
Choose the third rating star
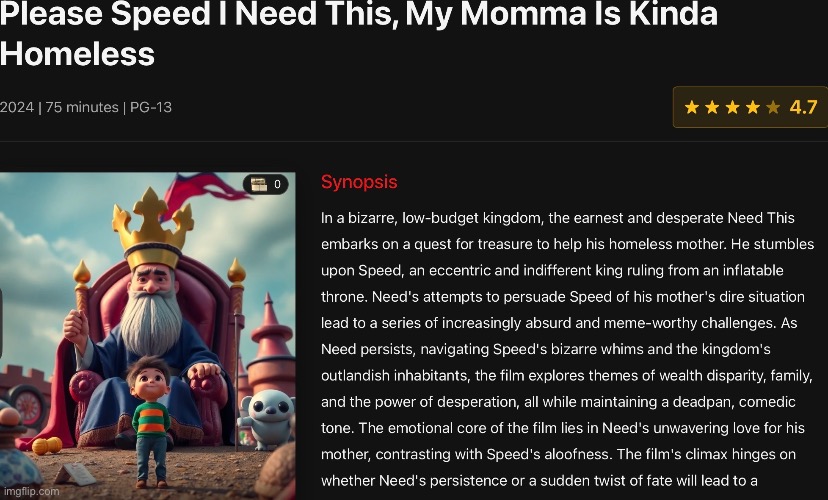732,108
